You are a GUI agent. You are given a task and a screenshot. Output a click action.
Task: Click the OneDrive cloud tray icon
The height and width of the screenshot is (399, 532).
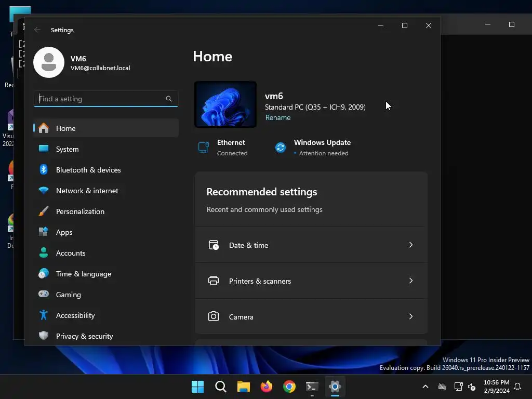pyautogui.click(x=442, y=387)
